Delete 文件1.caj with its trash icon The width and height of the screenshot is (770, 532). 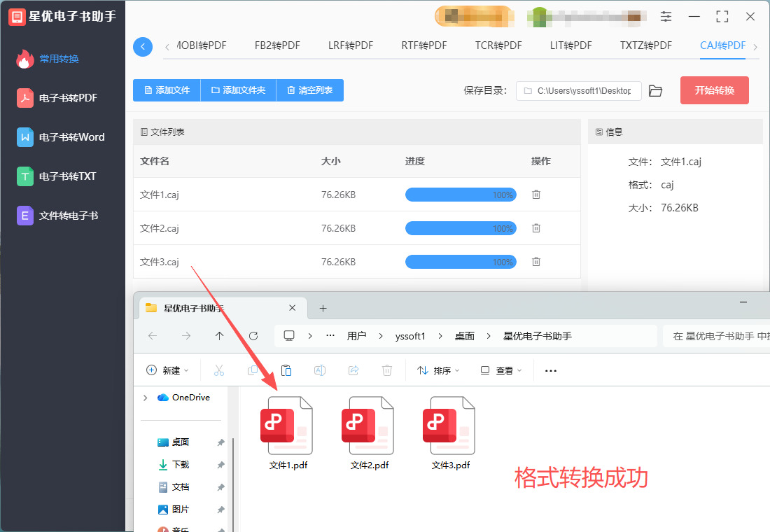point(536,195)
